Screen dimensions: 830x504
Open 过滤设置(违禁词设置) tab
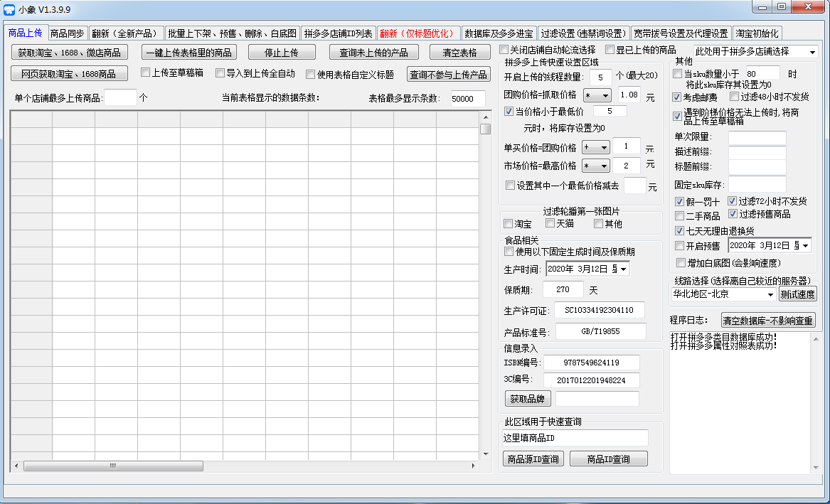[584, 33]
